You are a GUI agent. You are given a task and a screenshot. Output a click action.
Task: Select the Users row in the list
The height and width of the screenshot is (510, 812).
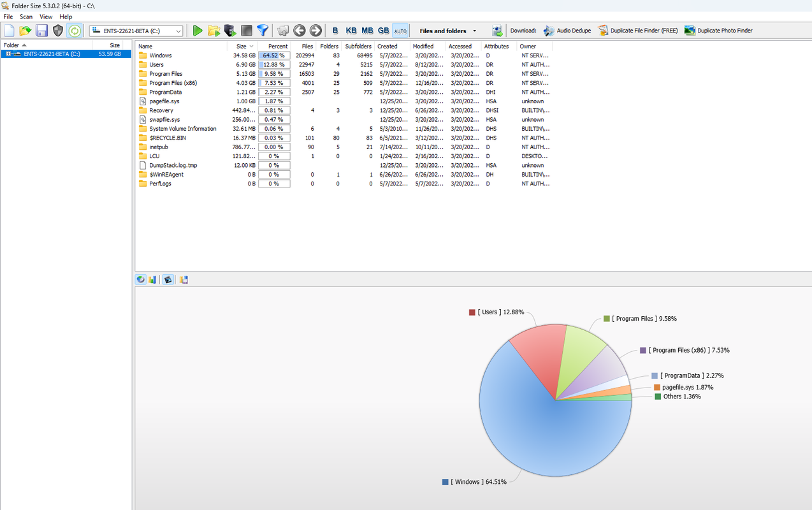[344, 65]
